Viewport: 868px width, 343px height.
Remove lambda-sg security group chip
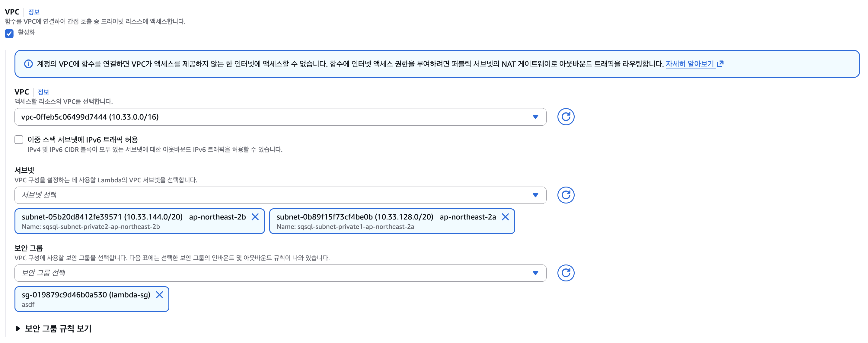tap(159, 295)
